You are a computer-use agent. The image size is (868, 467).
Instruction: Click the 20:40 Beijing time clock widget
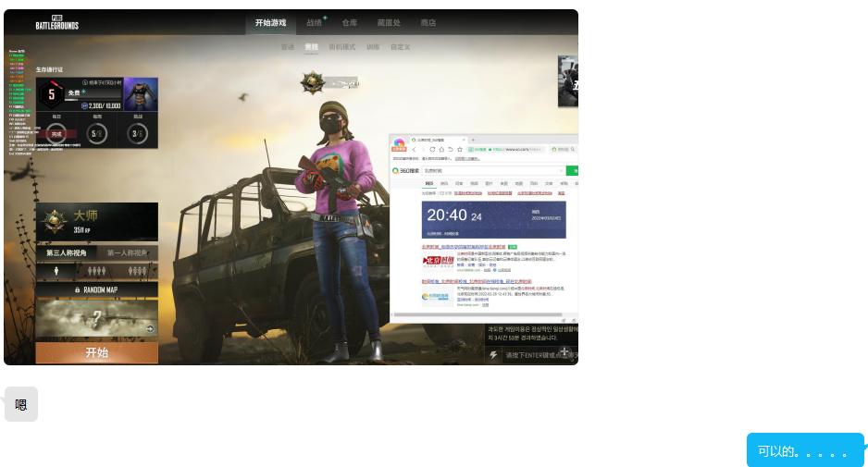pos(494,220)
